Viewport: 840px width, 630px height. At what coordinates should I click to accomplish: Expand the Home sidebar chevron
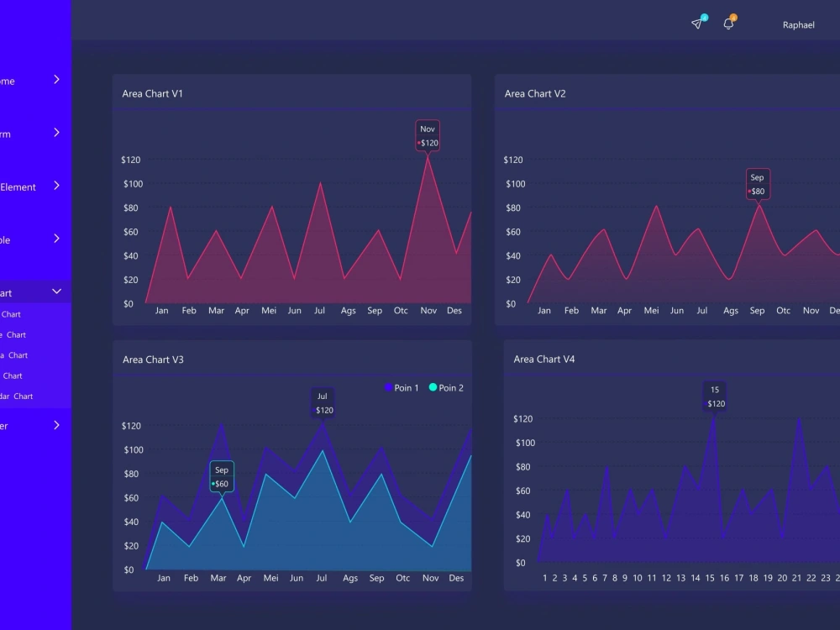point(57,80)
